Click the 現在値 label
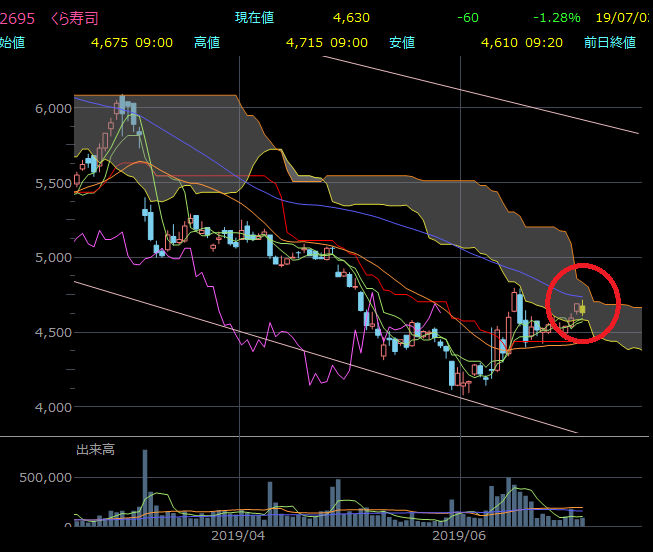 [254, 18]
